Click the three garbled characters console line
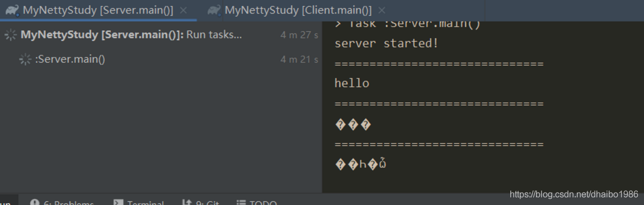This screenshot has height=205, width=644. [353, 125]
